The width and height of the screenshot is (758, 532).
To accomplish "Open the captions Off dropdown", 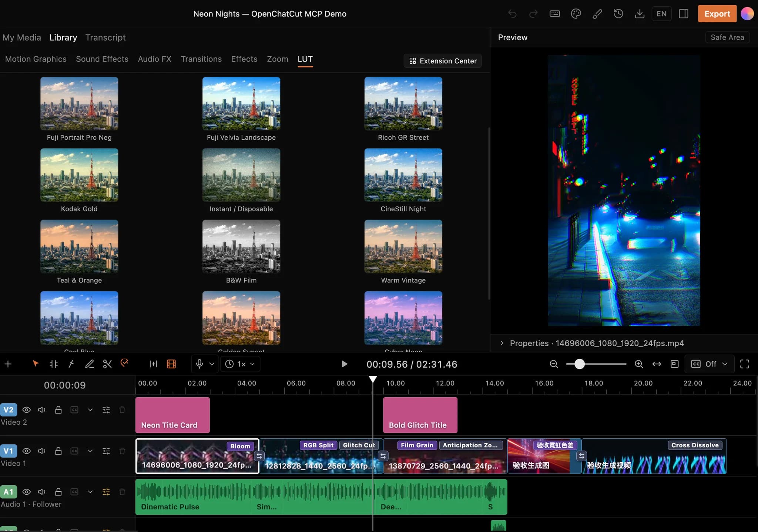I will (x=710, y=364).
